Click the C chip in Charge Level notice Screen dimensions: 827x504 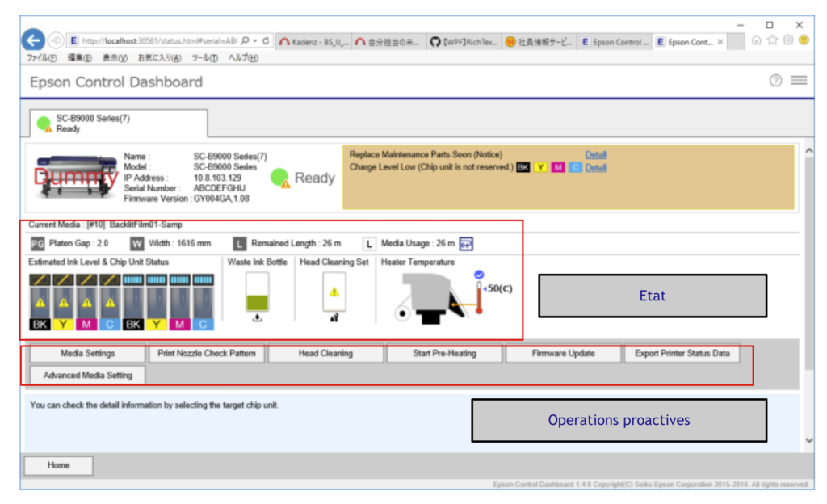click(575, 168)
